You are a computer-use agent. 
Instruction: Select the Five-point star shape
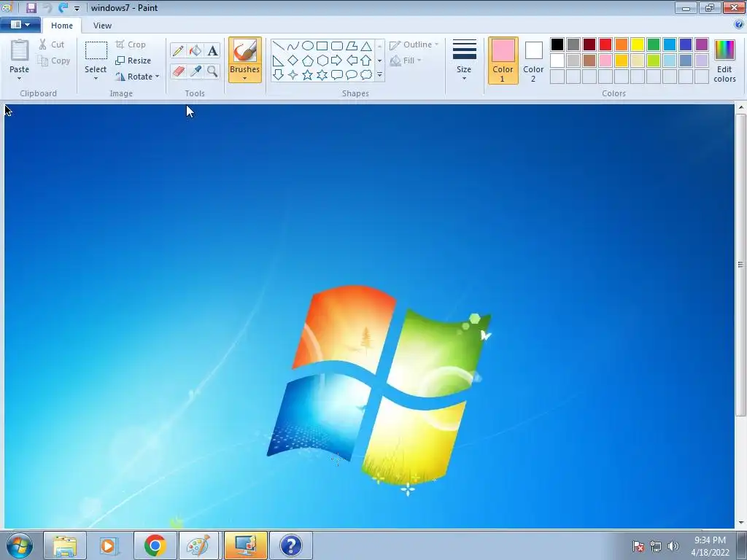coord(308,75)
